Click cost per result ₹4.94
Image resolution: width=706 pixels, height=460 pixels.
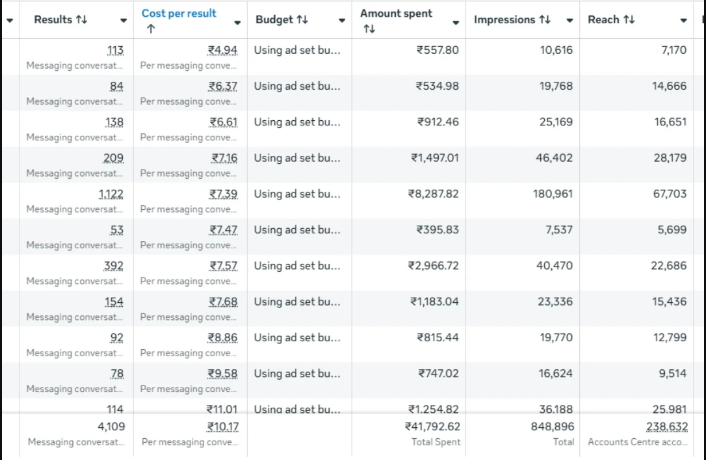coord(222,50)
